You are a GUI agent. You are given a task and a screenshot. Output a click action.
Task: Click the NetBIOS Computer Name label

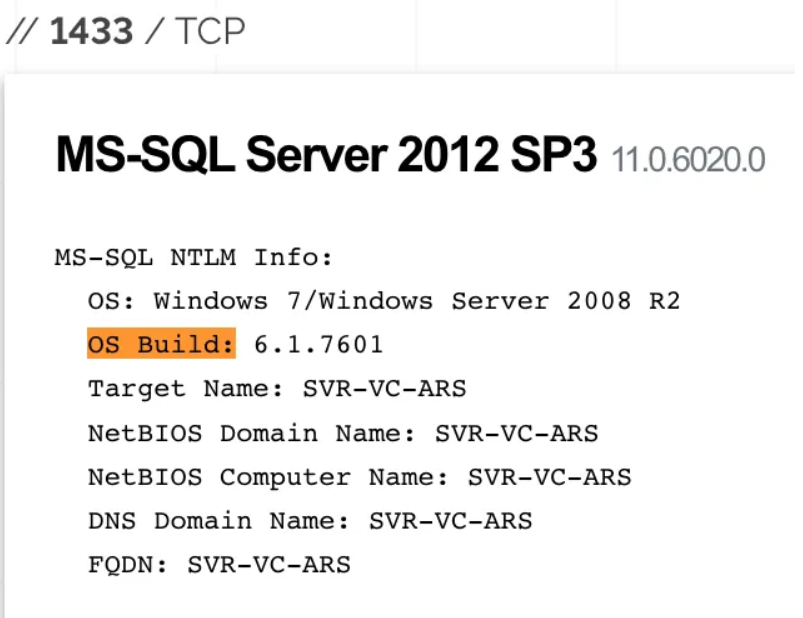268,477
